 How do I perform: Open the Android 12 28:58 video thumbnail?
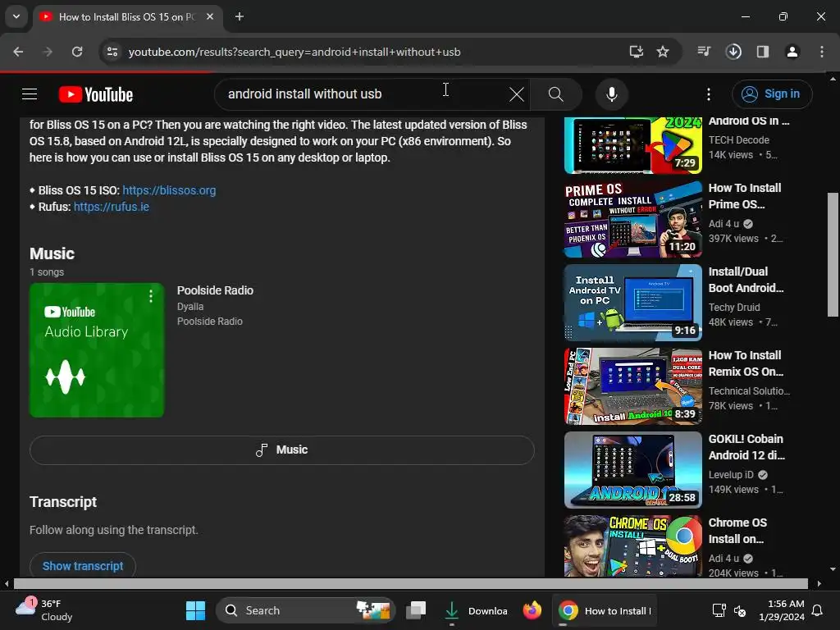pyautogui.click(x=632, y=470)
